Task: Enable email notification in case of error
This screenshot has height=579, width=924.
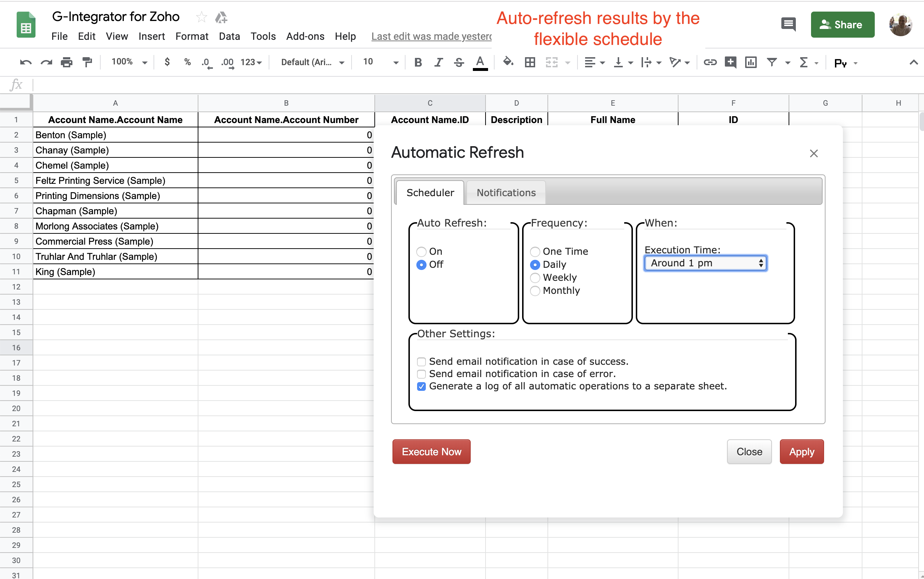Action: point(421,374)
